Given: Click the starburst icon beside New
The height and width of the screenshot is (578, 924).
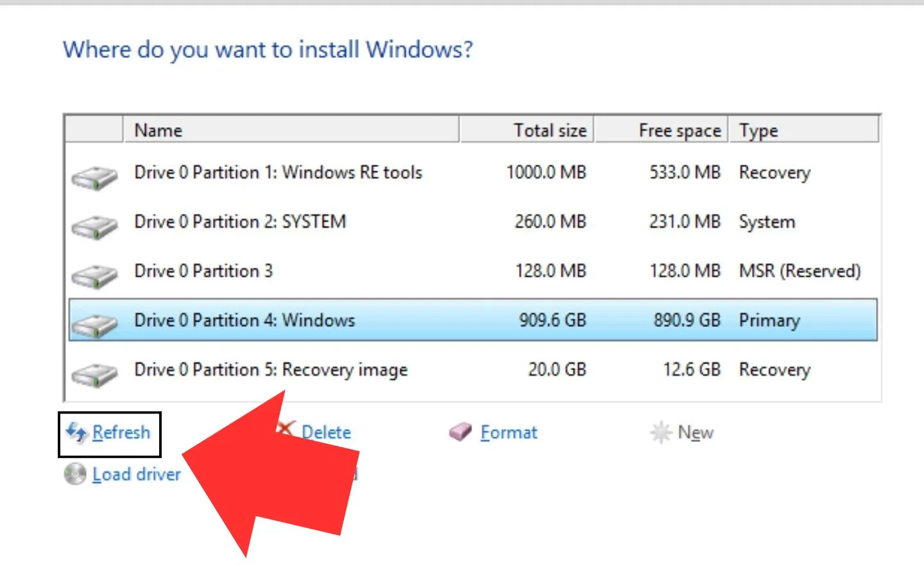Looking at the screenshot, I should 660,433.
